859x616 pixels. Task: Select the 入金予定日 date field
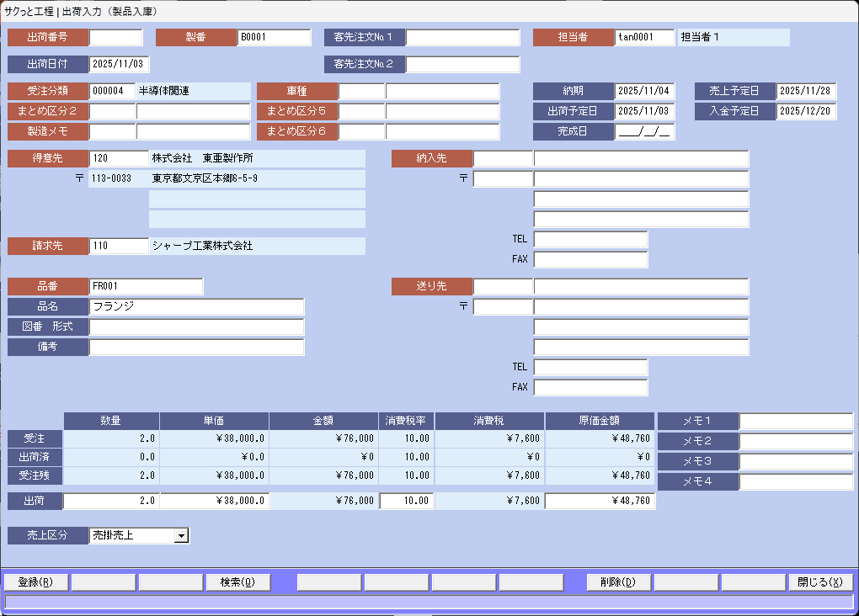coord(806,111)
